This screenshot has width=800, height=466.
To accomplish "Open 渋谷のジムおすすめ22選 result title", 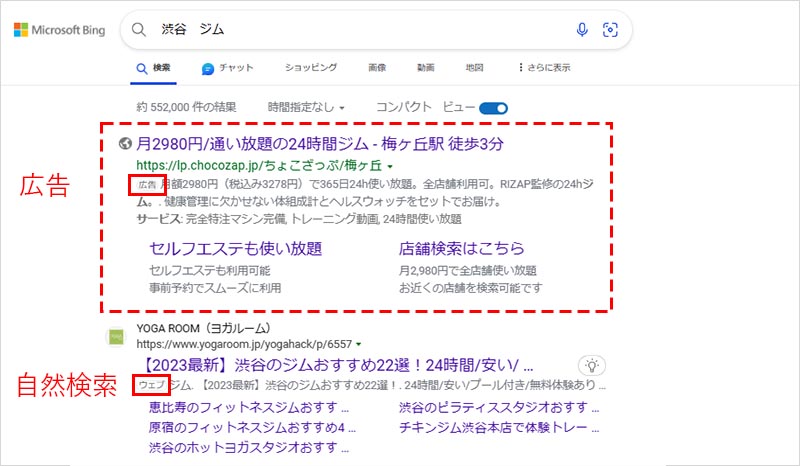I will click(x=335, y=365).
